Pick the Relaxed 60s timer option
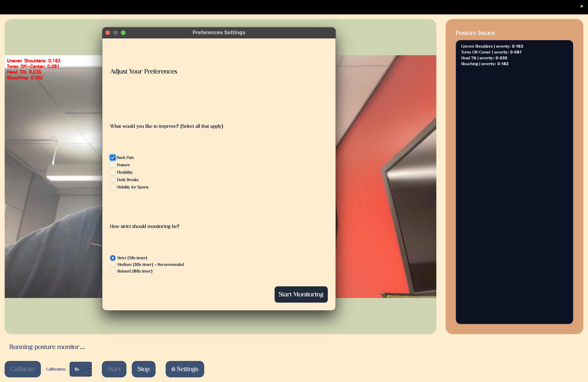Viewport: 588px width, 382px height. tap(113, 271)
